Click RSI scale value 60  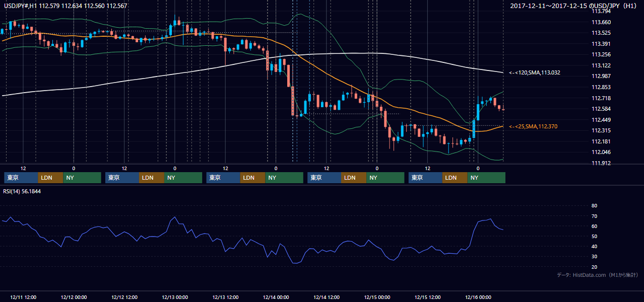(594, 226)
